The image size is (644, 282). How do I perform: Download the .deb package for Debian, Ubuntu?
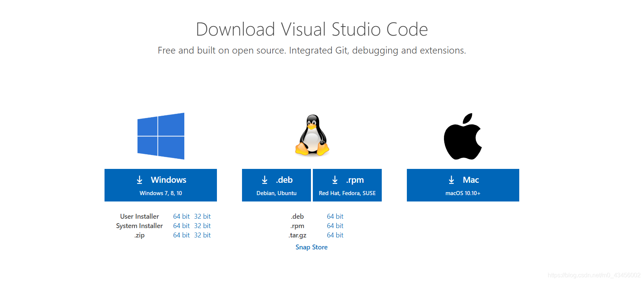(276, 185)
